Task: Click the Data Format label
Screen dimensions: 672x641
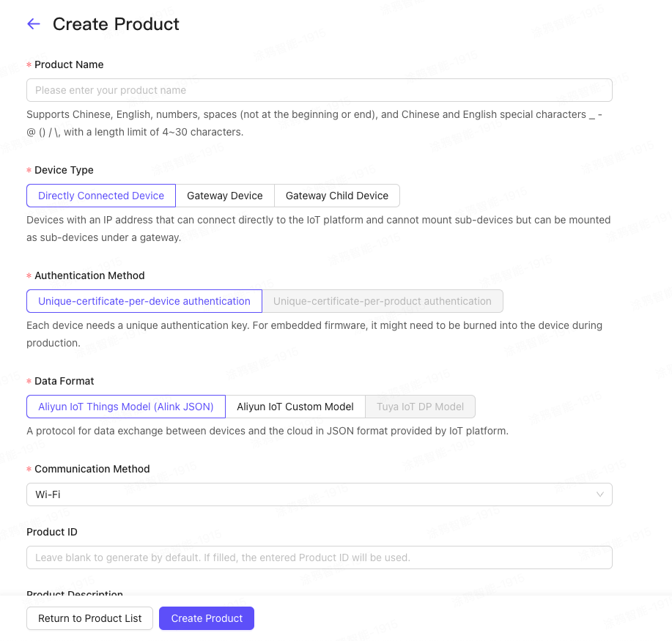Action: click(64, 381)
